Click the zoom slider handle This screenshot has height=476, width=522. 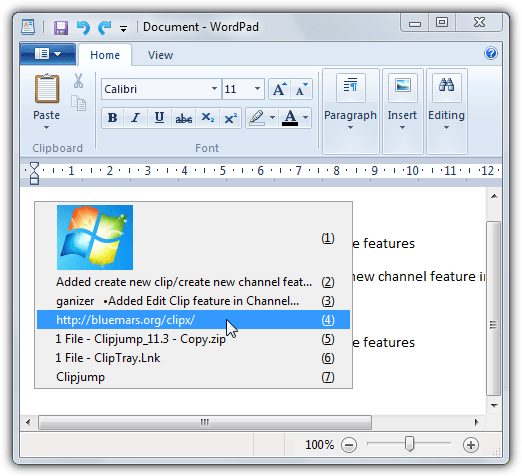(x=409, y=444)
